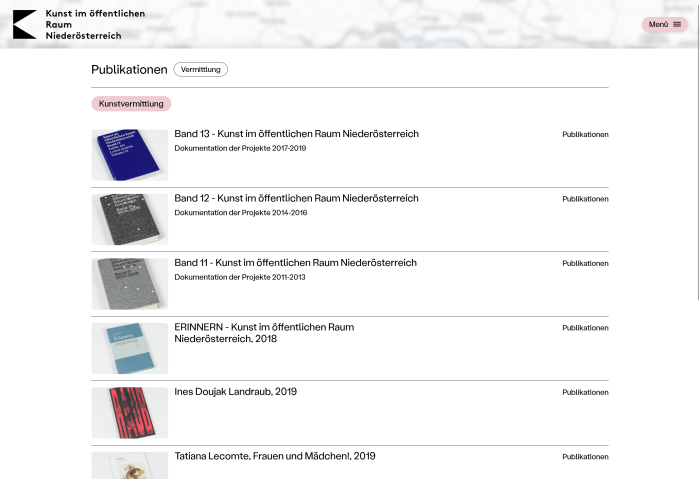Open Ines Doujak Landraub, 2019 title
Image resolution: width=700 pixels, height=479 pixels.
(235, 392)
